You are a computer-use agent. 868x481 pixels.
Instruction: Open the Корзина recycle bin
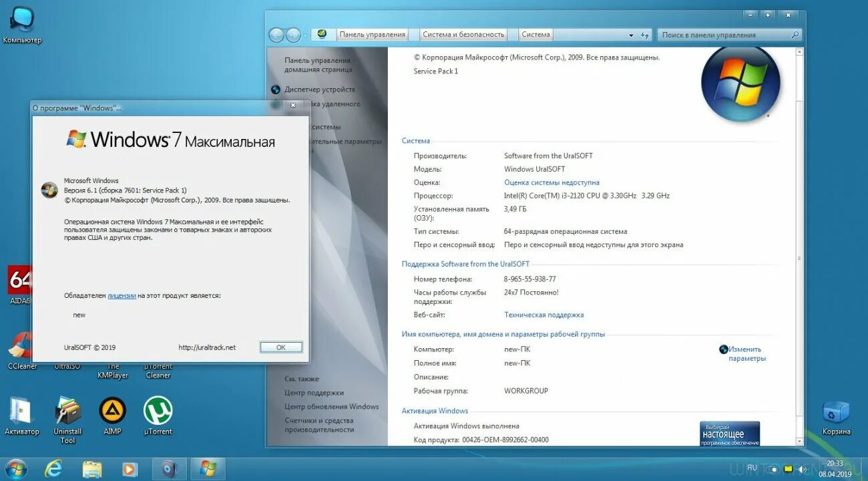click(x=836, y=418)
